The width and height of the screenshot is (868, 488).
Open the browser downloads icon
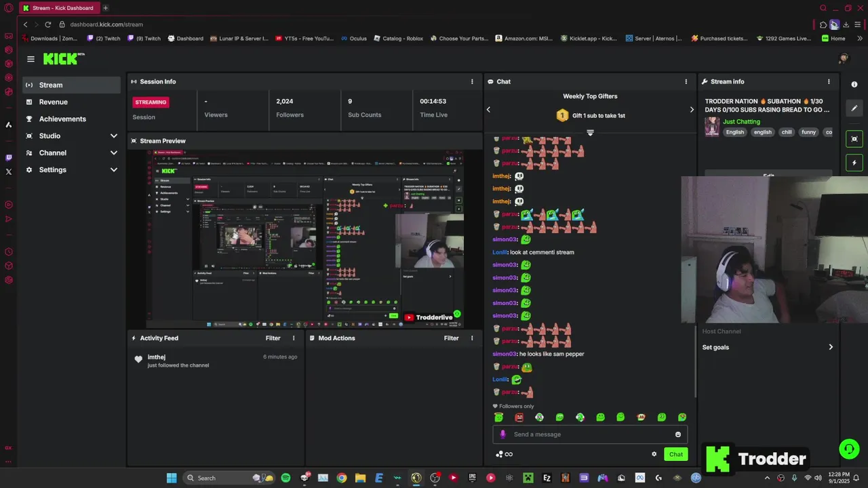coord(846,24)
